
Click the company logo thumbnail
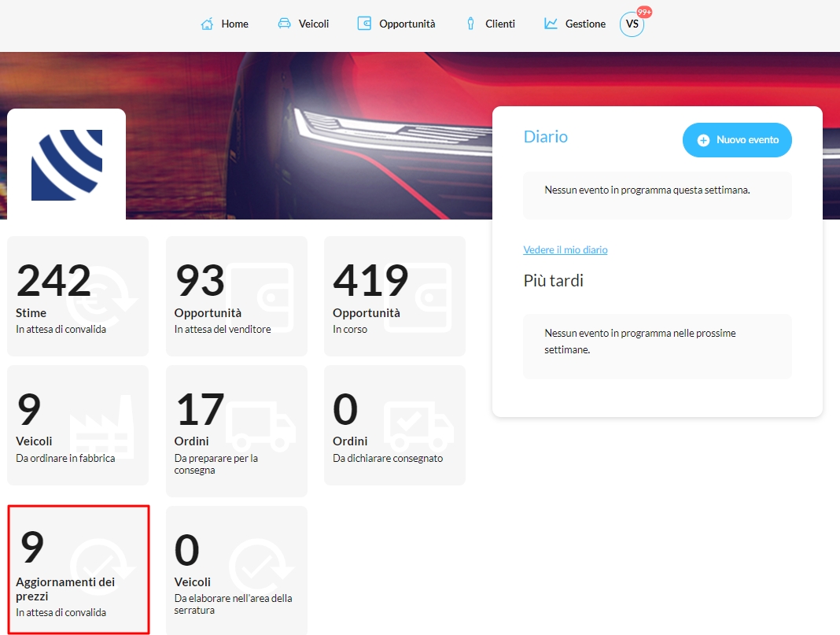click(x=66, y=165)
